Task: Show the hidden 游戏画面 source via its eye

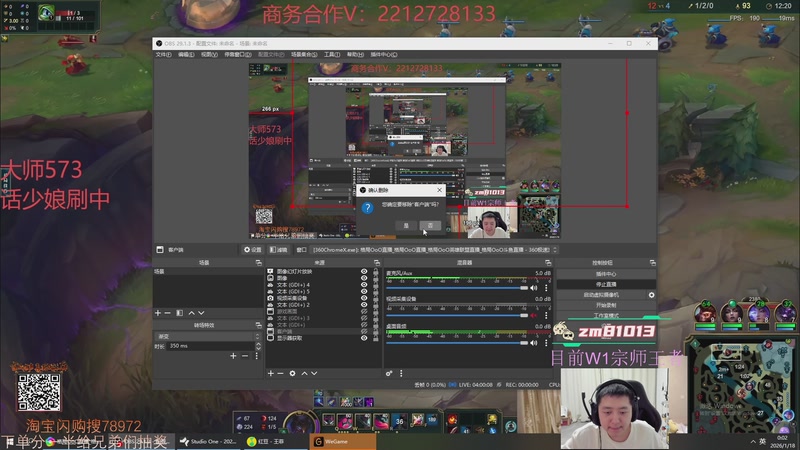Action: point(364,311)
